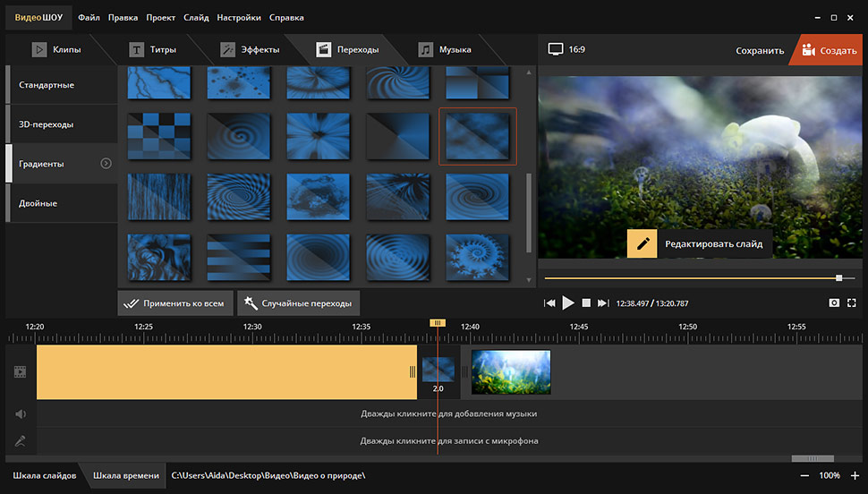Take a snapshot with the camera icon
This screenshot has height=494, width=868.
pos(834,303)
